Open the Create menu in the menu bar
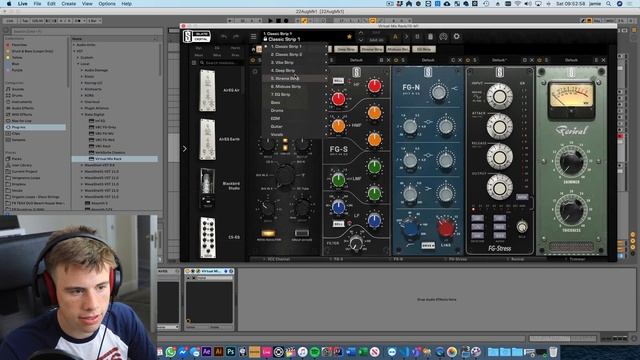 point(69,4)
